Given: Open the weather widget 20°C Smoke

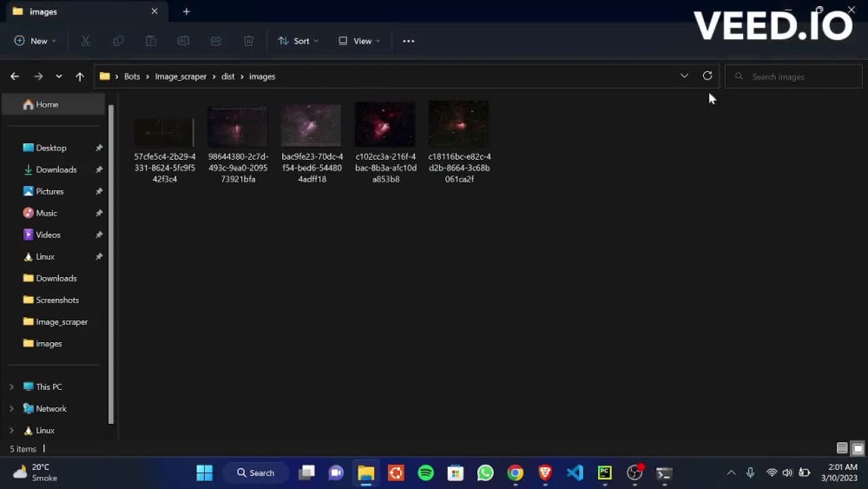Looking at the screenshot, I should (x=36, y=472).
